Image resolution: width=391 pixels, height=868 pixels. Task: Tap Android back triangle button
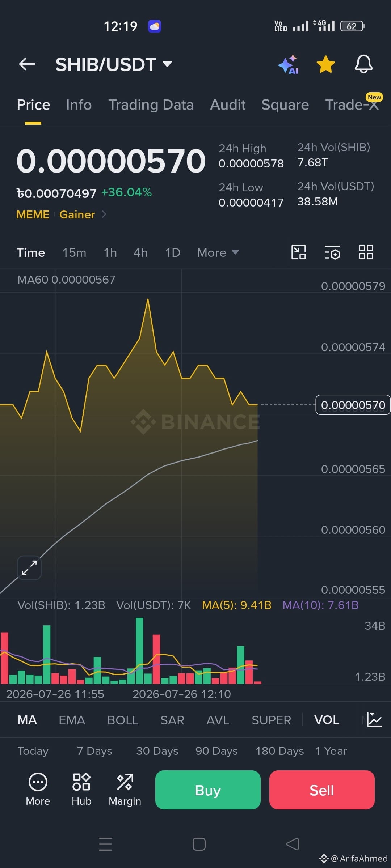293,844
